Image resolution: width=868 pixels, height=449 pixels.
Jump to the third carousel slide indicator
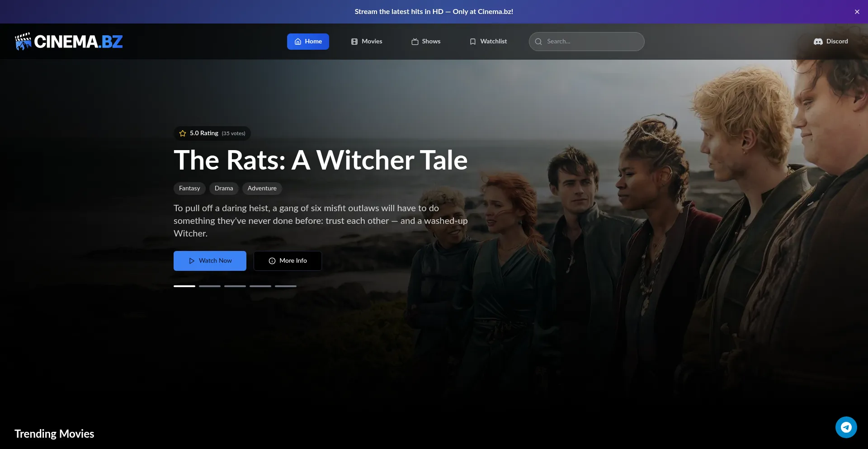coord(235,286)
